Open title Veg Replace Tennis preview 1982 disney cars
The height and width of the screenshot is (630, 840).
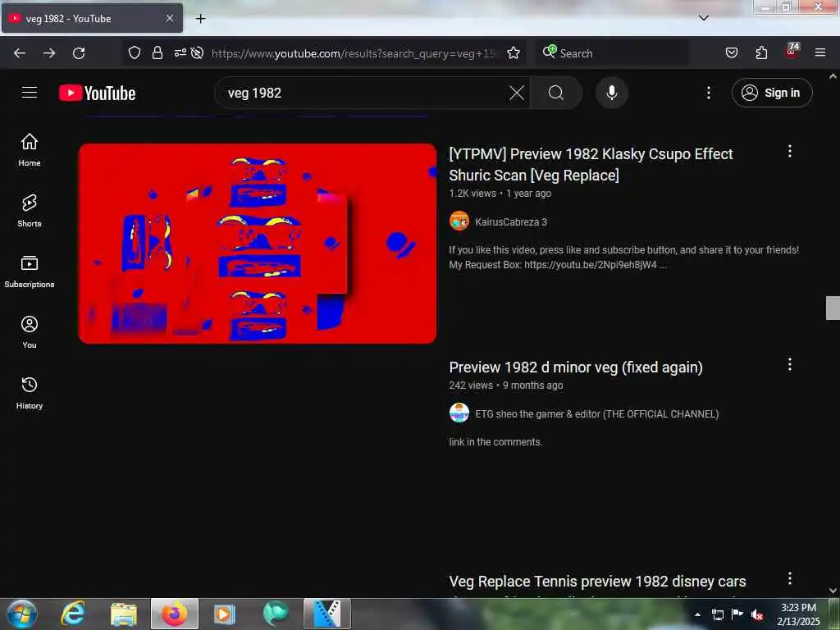tap(597, 582)
